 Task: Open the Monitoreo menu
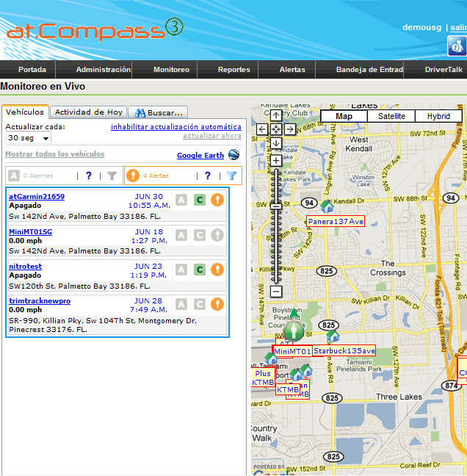pos(171,70)
